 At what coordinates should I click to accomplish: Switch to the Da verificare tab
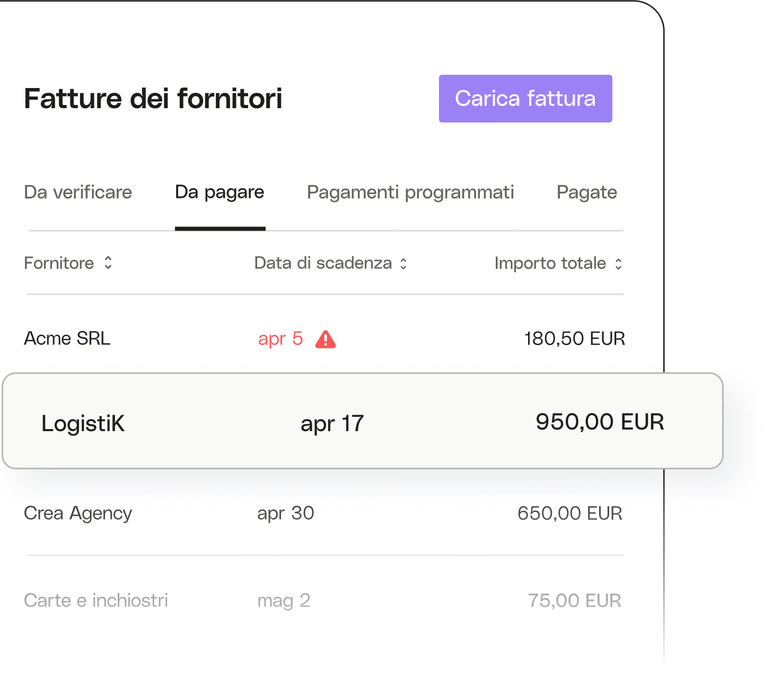[x=78, y=192]
